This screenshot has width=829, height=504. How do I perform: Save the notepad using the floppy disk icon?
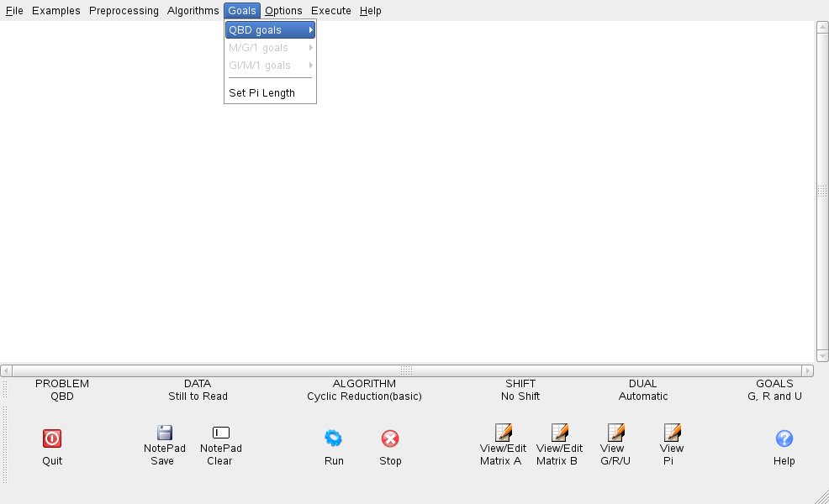coord(165,433)
